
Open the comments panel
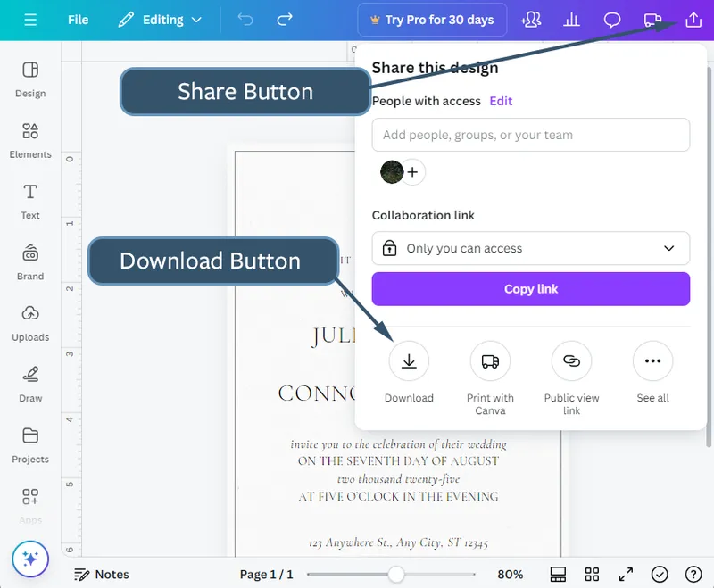(x=611, y=19)
